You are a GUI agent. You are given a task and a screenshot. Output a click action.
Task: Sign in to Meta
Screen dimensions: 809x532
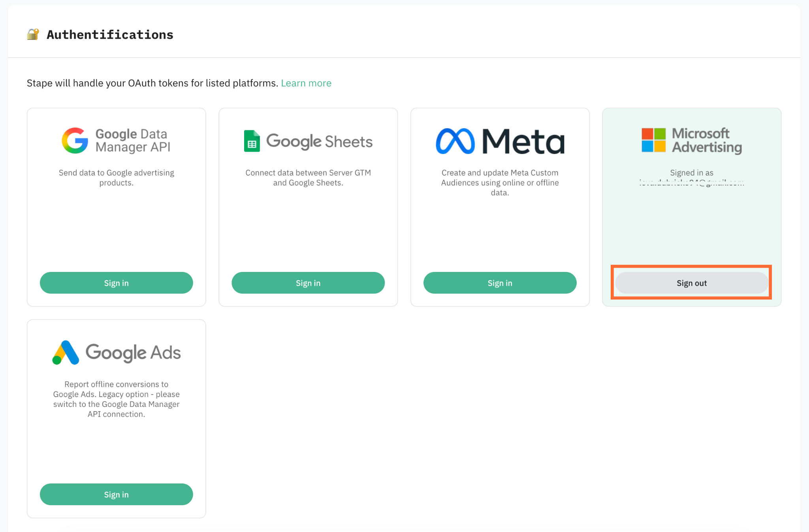point(500,283)
